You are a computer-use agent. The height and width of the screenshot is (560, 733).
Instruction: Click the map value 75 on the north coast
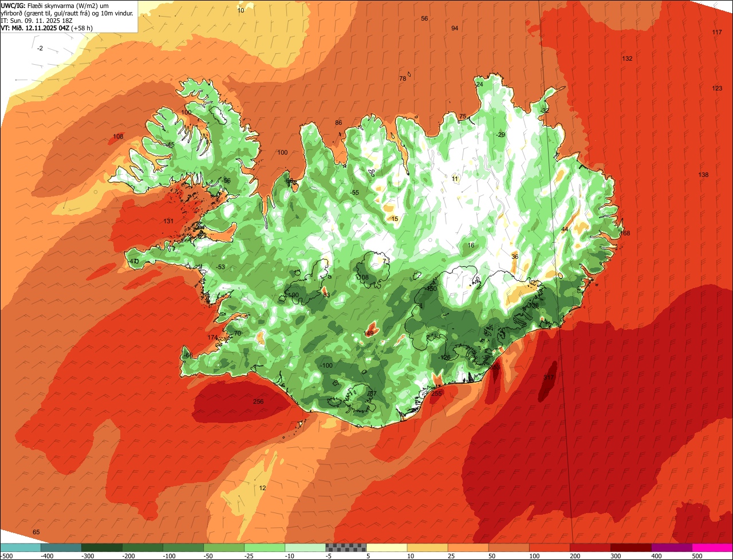[x=463, y=116]
